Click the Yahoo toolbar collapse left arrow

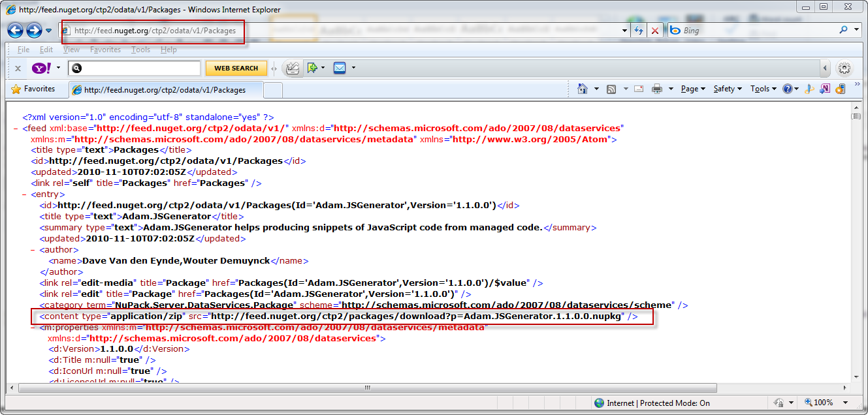click(826, 68)
